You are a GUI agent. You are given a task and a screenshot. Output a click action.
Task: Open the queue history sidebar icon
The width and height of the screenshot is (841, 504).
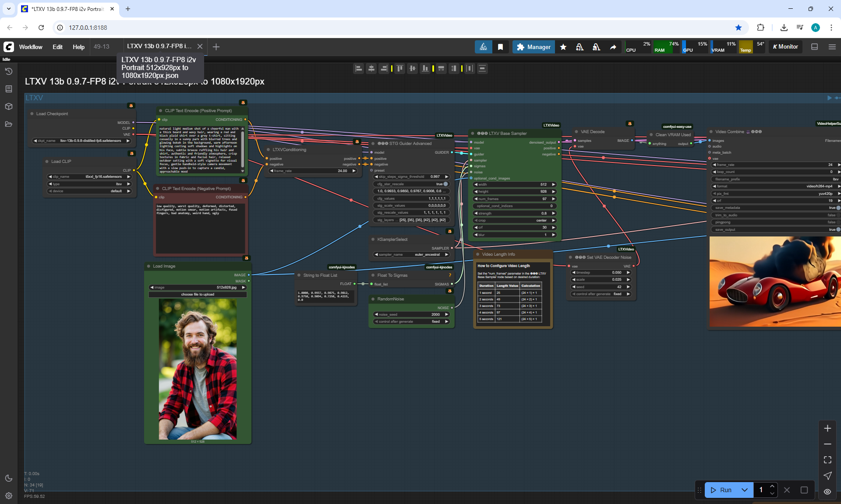click(8, 71)
